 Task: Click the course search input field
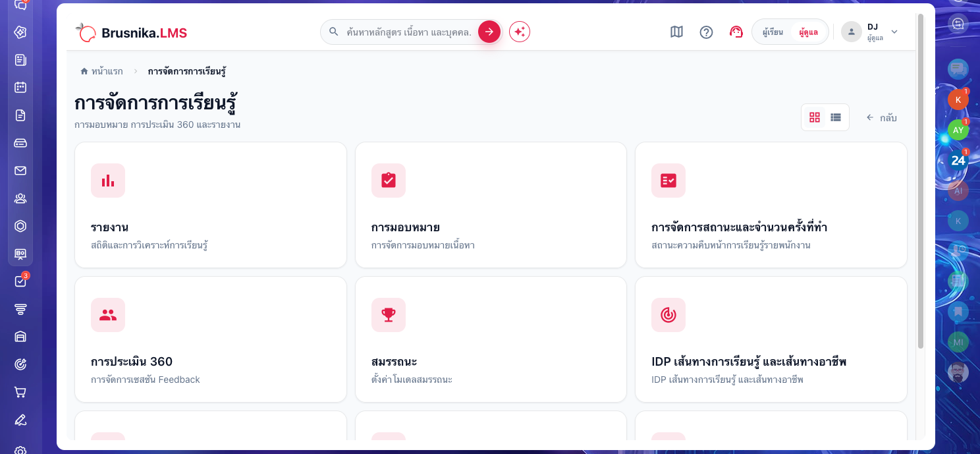[x=408, y=32]
